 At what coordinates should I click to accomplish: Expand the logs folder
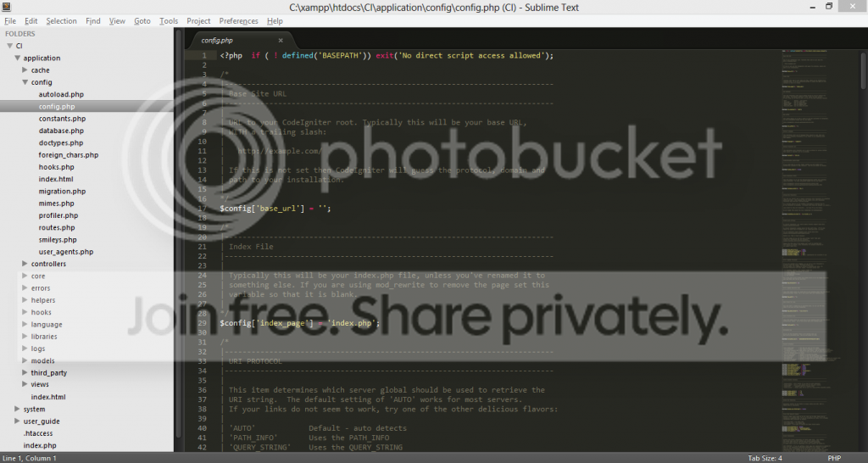pyautogui.click(x=25, y=349)
